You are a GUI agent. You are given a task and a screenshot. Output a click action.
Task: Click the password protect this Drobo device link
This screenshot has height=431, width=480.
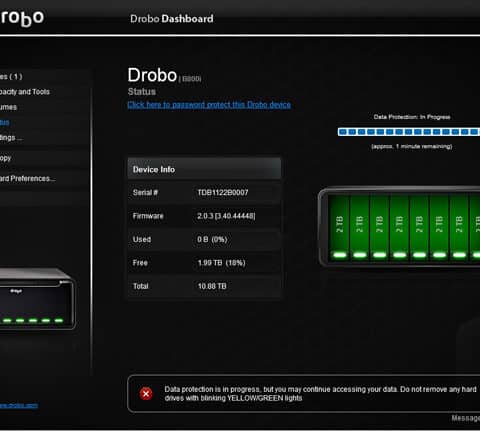click(x=209, y=105)
